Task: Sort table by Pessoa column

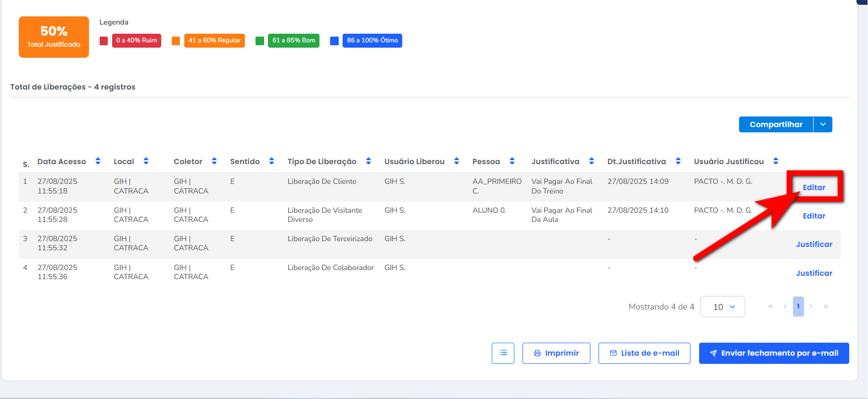Action: (x=512, y=161)
